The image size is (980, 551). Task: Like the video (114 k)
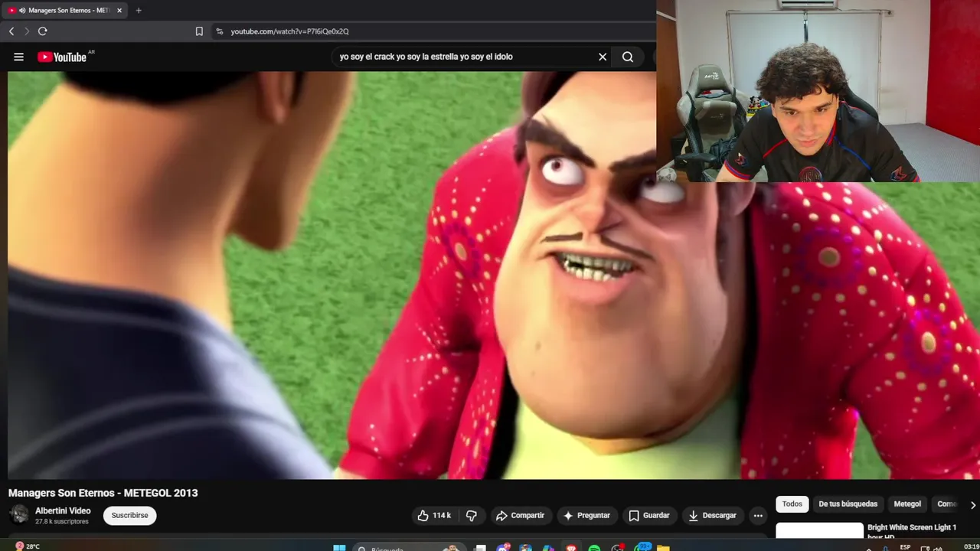pyautogui.click(x=434, y=516)
